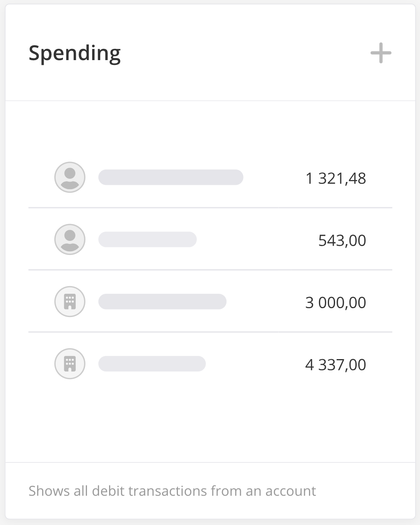Click building icon next to 4 337,00

coord(70,363)
